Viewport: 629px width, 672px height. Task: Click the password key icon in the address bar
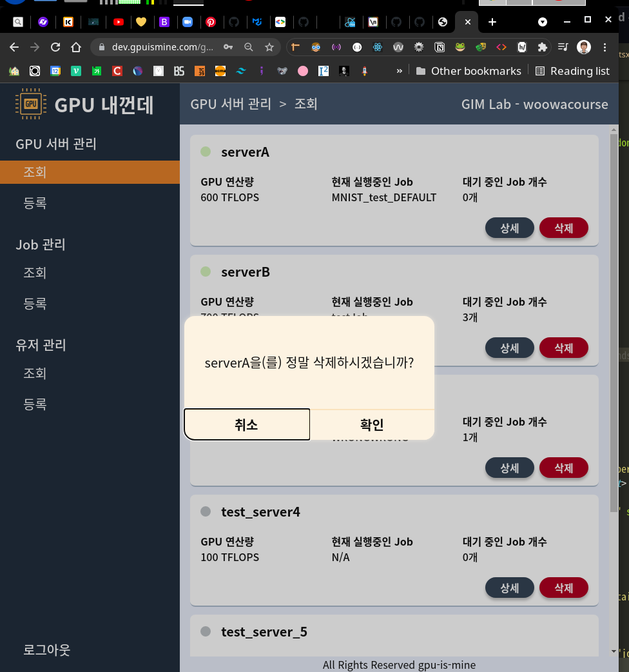coord(228,47)
